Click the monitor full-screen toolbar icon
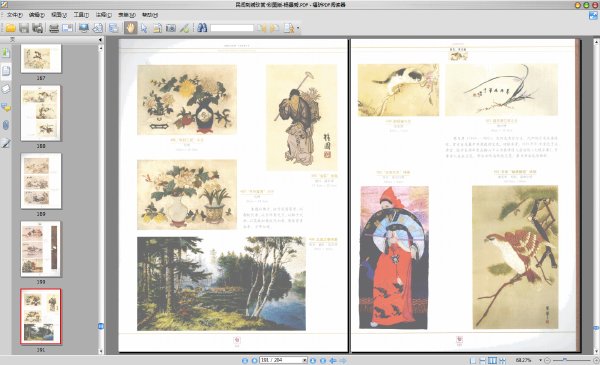Image resolution: width=600 pixels, height=365 pixels. [84, 28]
